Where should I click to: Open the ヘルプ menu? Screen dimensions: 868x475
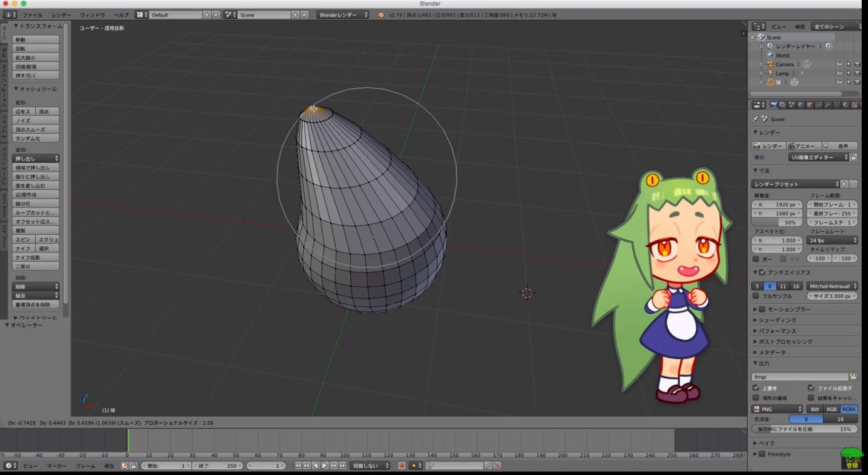point(121,14)
